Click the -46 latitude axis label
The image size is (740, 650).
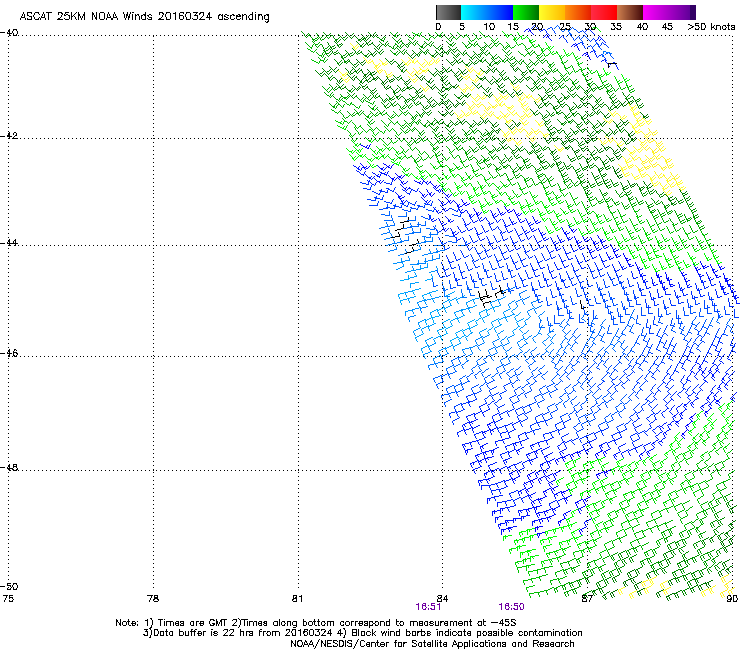pos(9,353)
